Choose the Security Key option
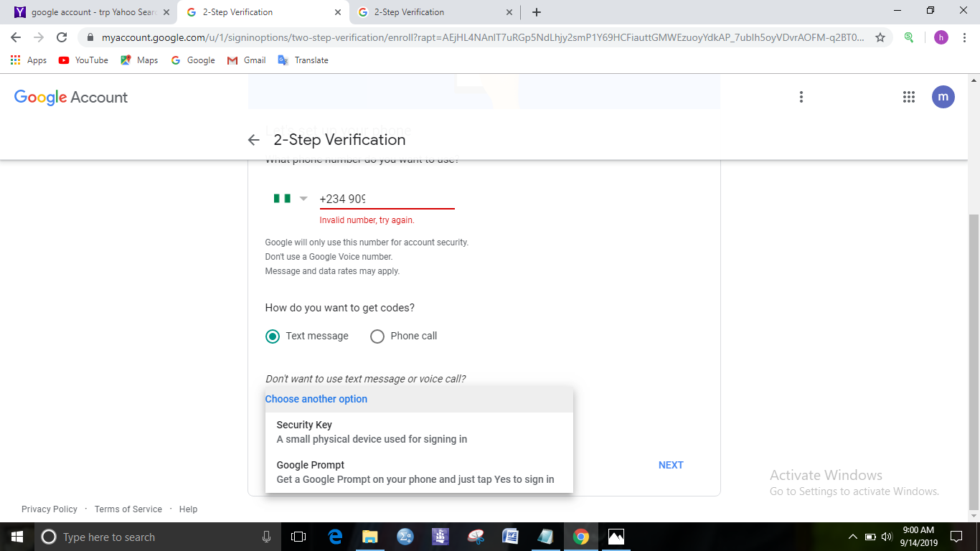 coord(419,432)
